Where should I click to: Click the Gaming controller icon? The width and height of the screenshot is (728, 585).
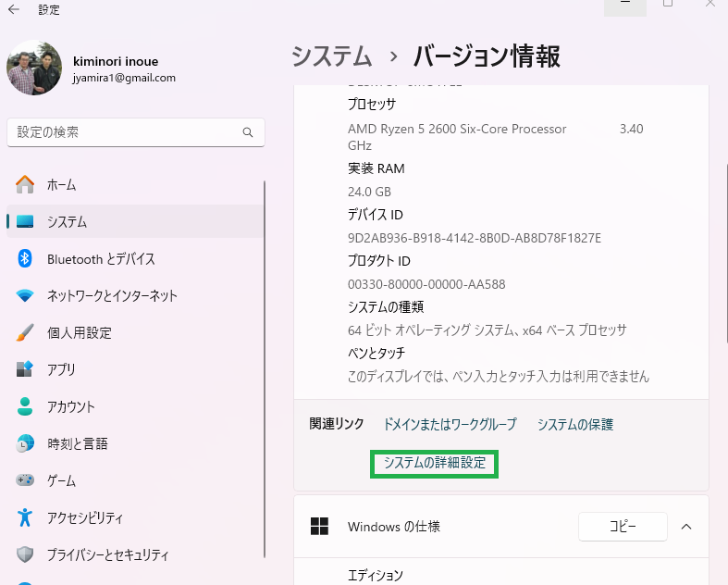[25, 480]
